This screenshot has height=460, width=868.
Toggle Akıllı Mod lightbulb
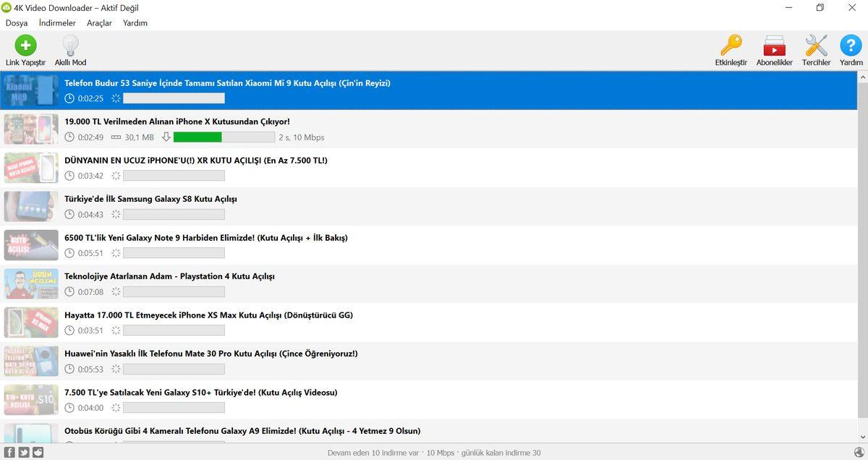(x=70, y=46)
